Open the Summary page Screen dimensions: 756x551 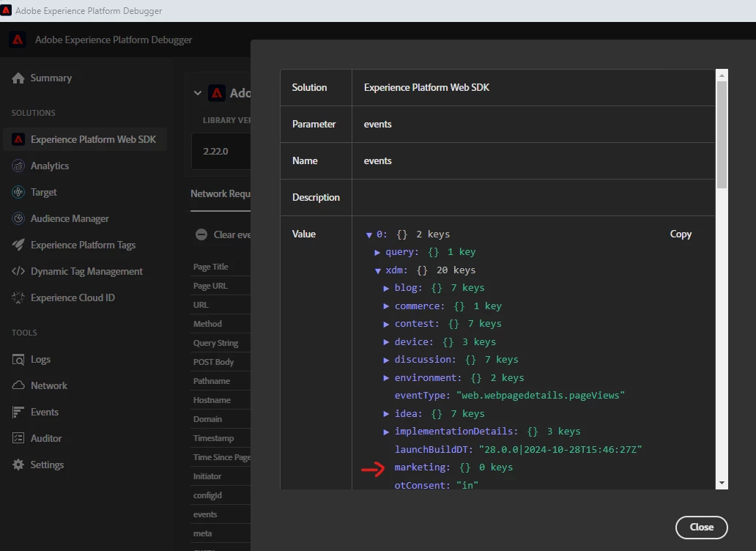point(51,78)
